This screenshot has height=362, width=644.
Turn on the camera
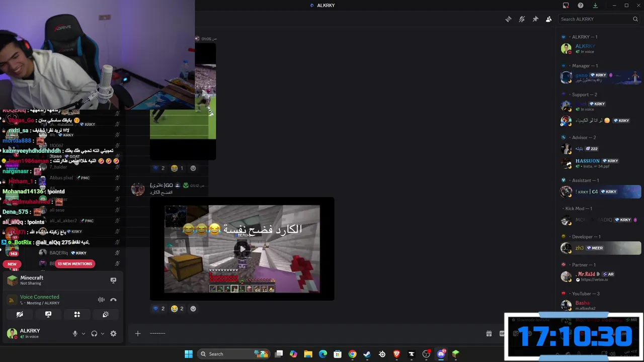(x=20, y=314)
